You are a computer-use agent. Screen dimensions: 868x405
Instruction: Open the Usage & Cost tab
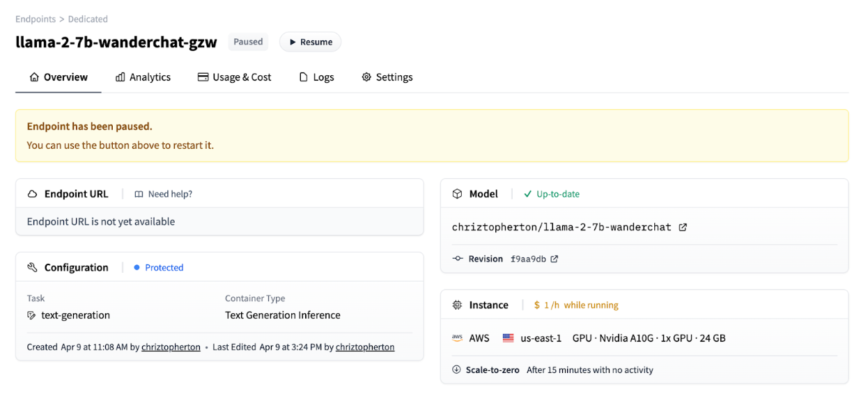(234, 77)
